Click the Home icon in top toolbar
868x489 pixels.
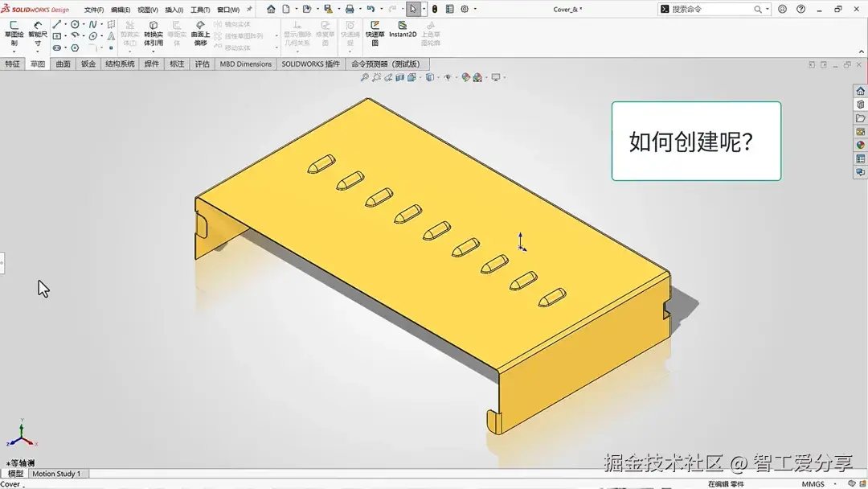(271, 9)
